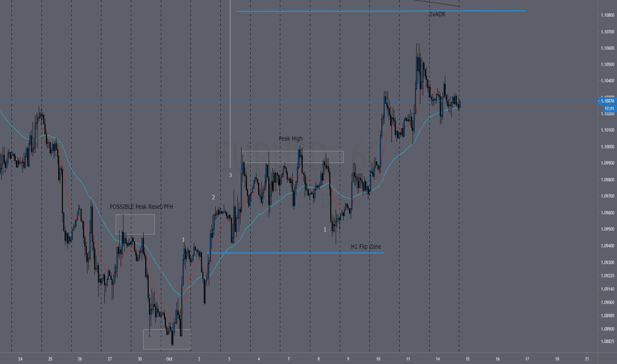Viewport: 617px width, 364px height.
Task: Click date label 26 on time axis
Action: coord(80,359)
